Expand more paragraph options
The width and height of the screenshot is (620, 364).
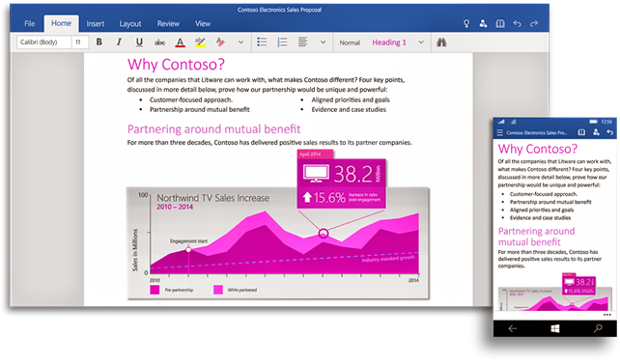click(x=324, y=42)
